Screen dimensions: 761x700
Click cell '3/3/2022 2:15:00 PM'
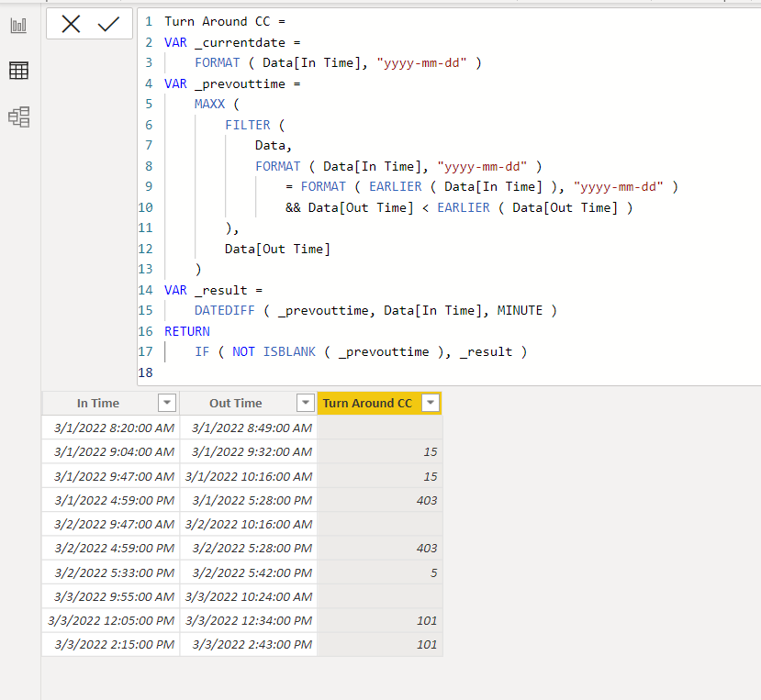[111, 644]
